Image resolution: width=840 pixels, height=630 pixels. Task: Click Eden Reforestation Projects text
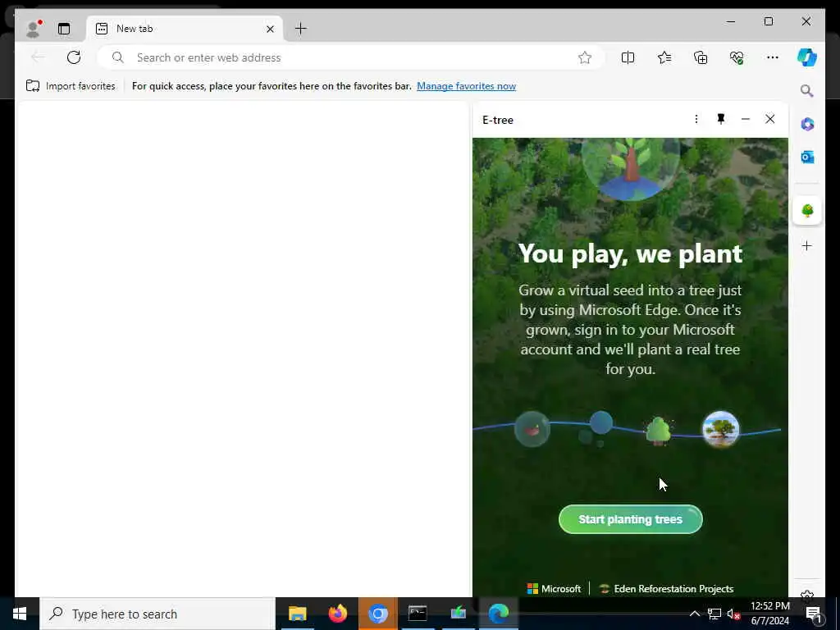673,589
